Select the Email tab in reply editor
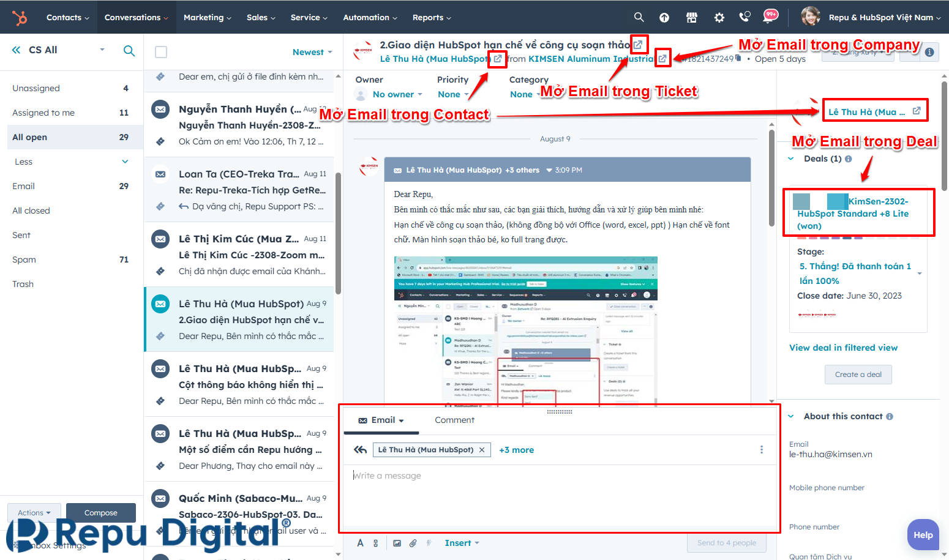The height and width of the screenshot is (560, 949). pos(381,420)
